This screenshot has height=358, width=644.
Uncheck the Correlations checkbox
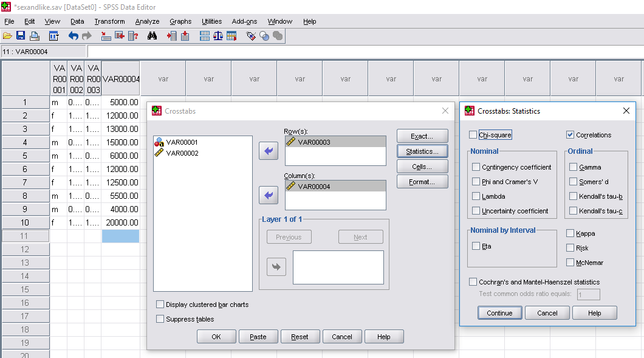(x=570, y=135)
